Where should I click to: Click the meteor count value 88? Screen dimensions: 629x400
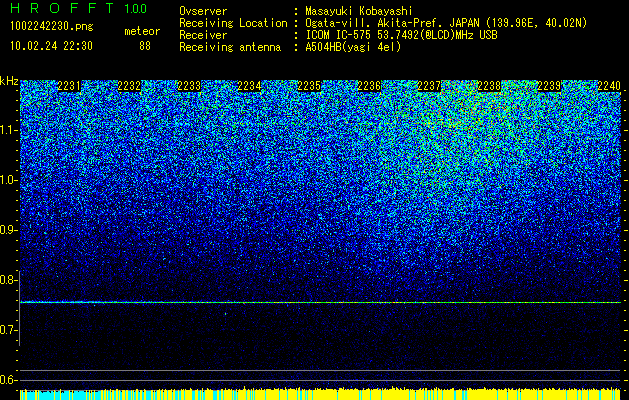[x=145, y=46]
